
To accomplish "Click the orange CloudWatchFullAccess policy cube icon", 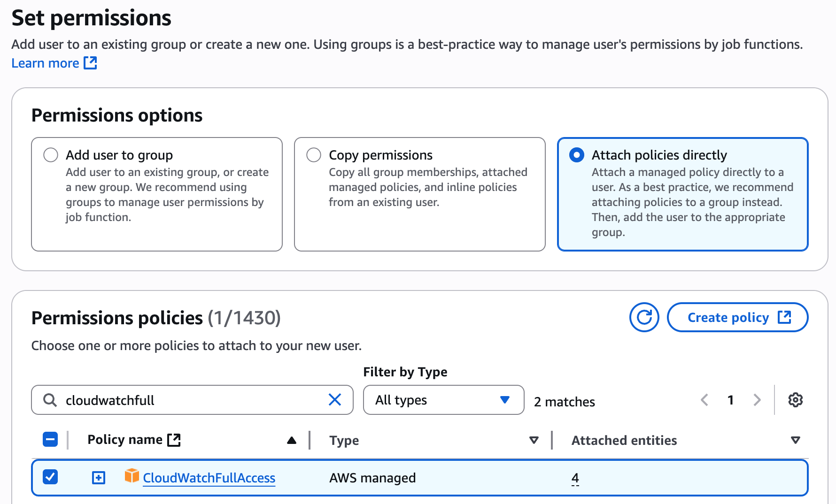I will click(x=132, y=476).
